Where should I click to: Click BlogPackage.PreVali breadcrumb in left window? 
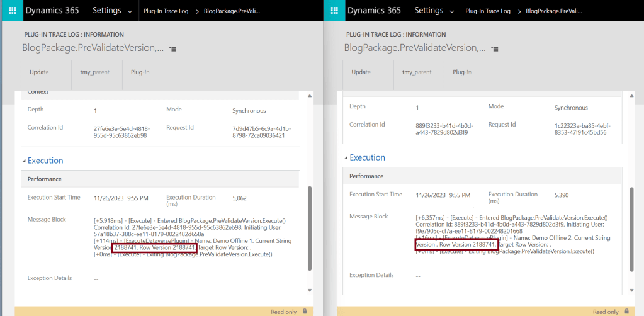232,11
